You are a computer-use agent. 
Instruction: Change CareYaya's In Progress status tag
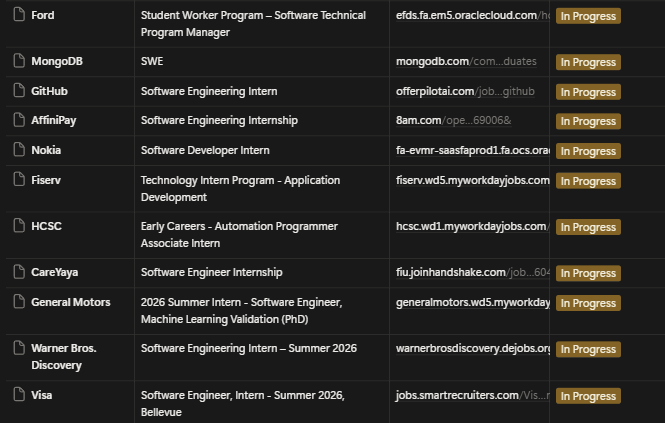[588, 273]
